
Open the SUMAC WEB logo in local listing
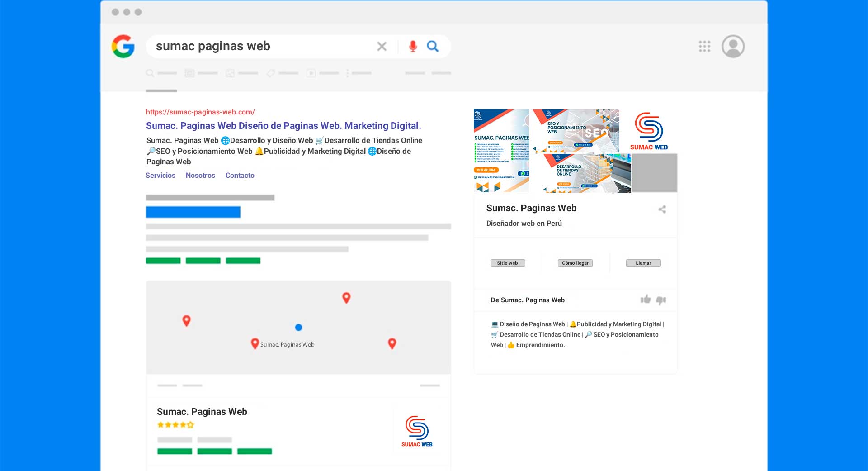point(417,431)
